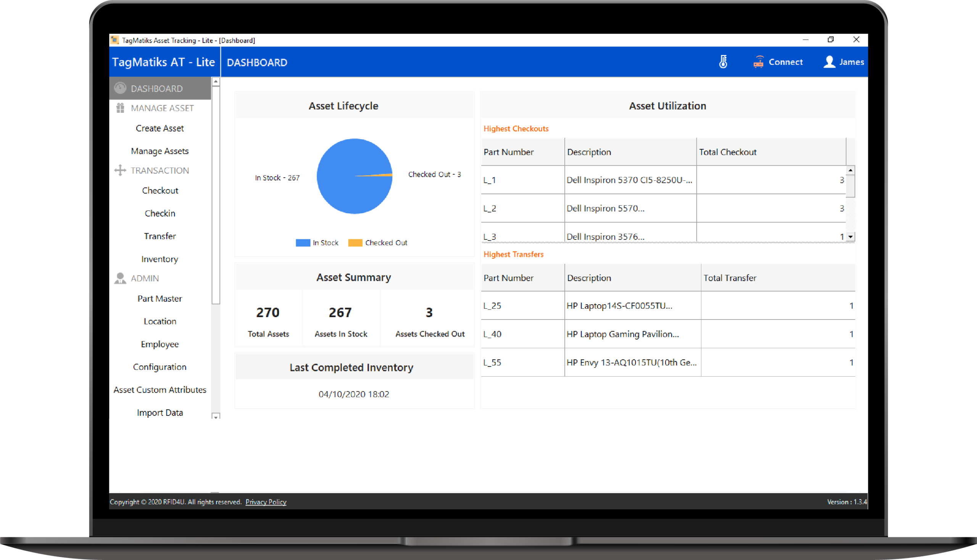
Task: Select the Dashboard icon in the sidebar
Action: coord(120,88)
